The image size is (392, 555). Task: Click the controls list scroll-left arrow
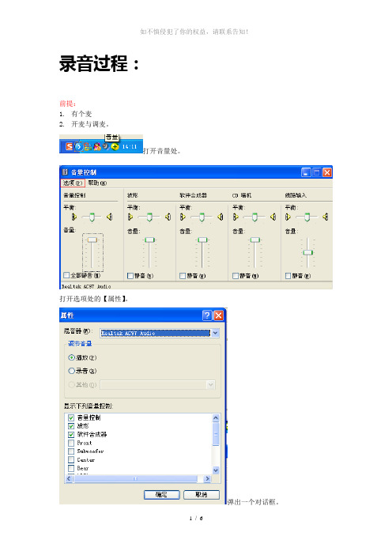pos(69,478)
